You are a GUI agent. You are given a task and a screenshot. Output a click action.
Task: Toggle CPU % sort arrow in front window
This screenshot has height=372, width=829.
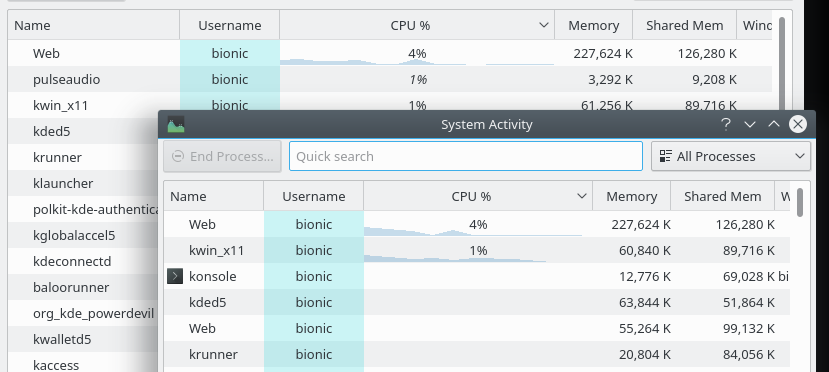point(582,196)
